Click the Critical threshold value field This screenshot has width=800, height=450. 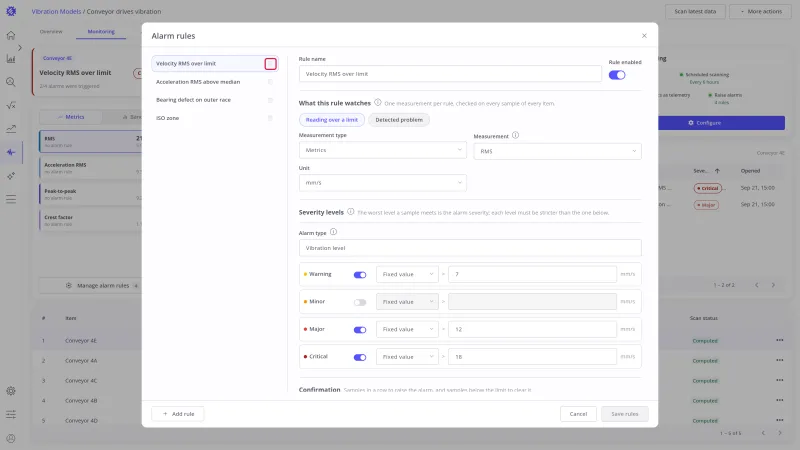click(x=532, y=357)
